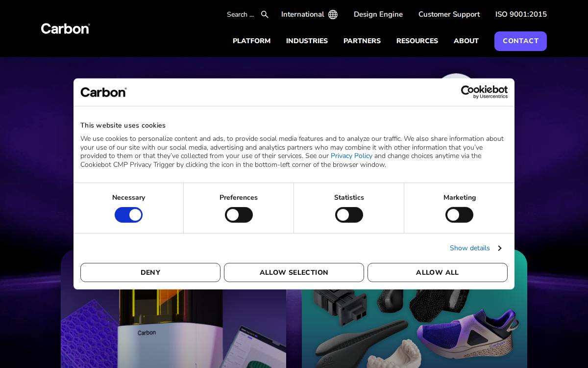The height and width of the screenshot is (368, 588).
Task: Click the Carbon logo in cookie dialog
Action: click(x=103, y=92)
